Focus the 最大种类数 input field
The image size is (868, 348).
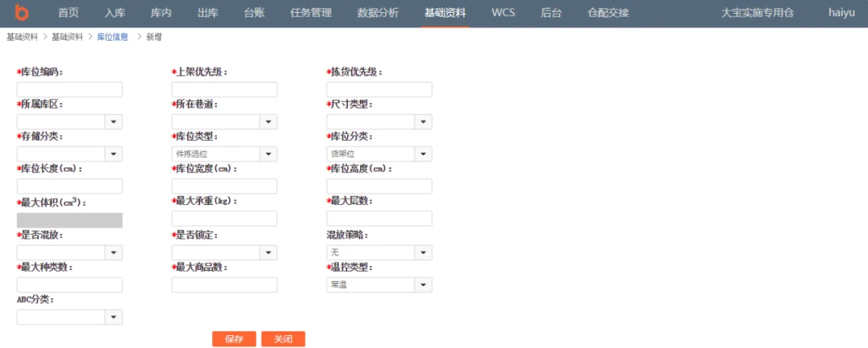[70, 285]
